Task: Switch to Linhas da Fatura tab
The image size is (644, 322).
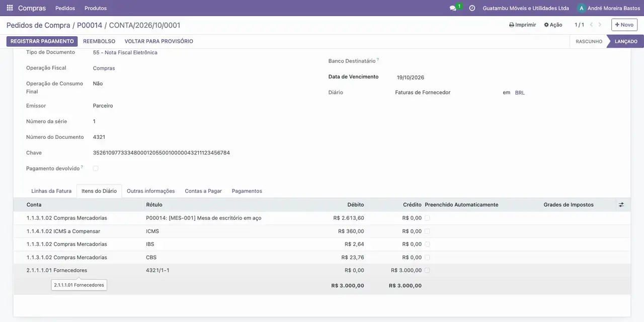Action: [51, 191]
